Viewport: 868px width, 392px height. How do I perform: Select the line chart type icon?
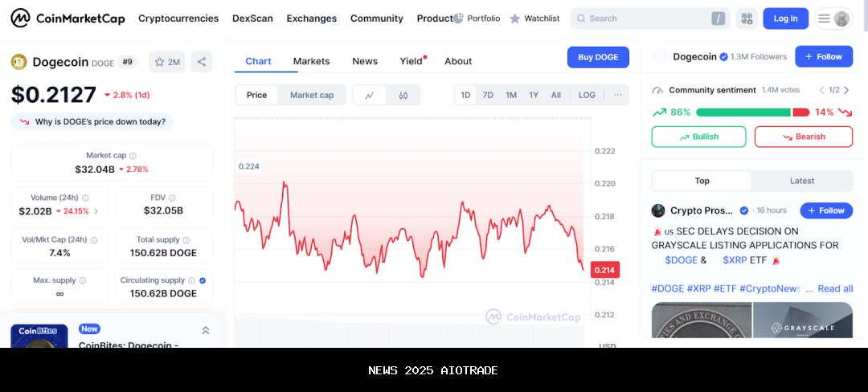[x=370, y=95]
